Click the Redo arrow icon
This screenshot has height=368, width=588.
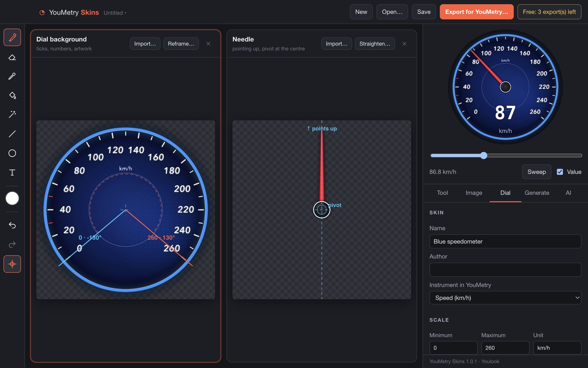[12, 244]
